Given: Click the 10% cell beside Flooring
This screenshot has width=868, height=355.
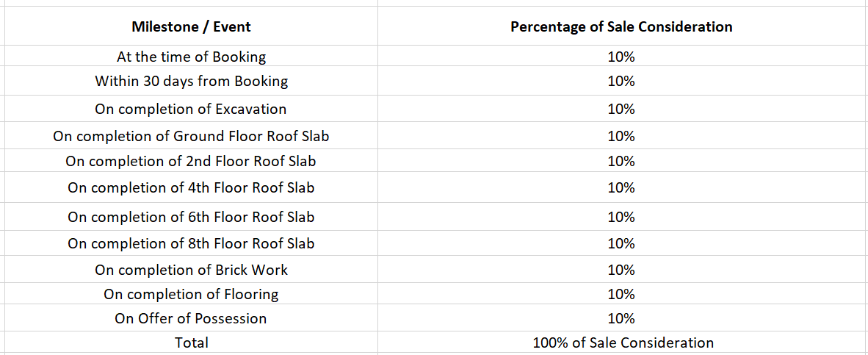Looking at the screenshot, I should [x=623, y=293].
